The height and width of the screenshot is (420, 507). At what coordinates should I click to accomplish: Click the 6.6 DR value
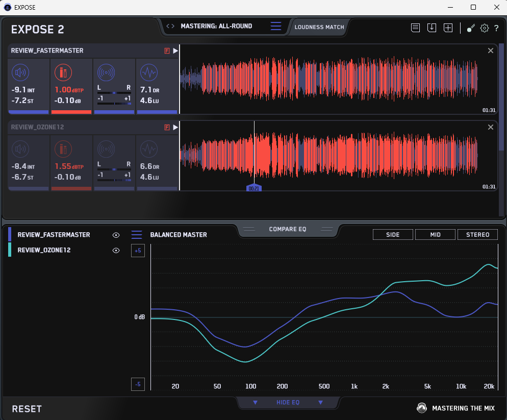tap(150, 166)
